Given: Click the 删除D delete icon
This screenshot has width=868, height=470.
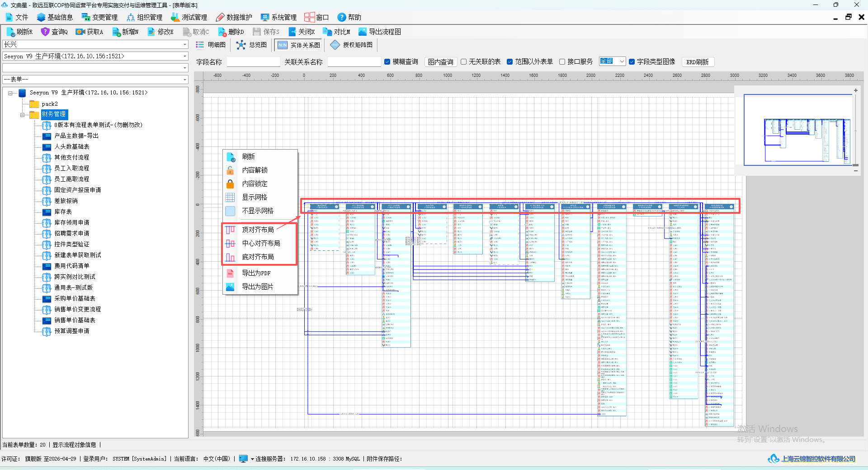Looking at the screenshot, I should [222, 32].
